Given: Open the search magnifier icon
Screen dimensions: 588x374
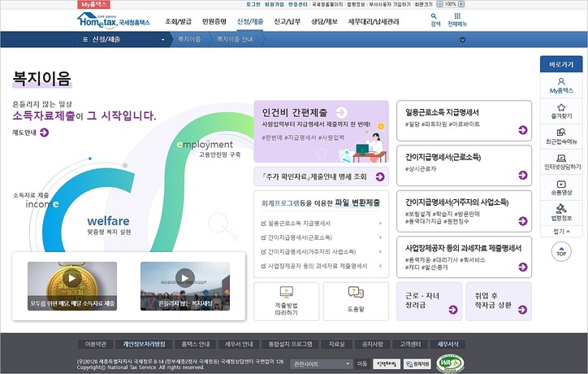Looking at the screenshot, I should point(434,16).
